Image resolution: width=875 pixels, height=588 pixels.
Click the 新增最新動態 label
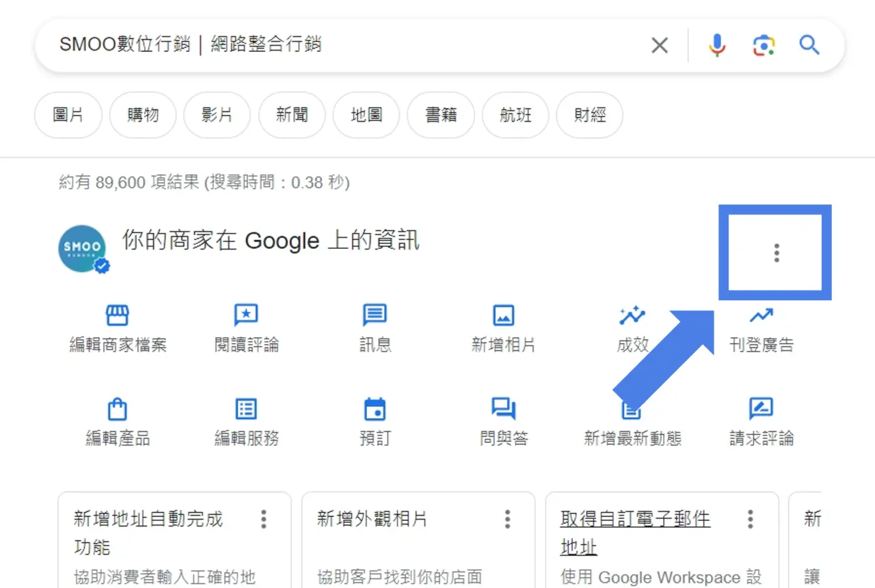(x=632, y=438)
